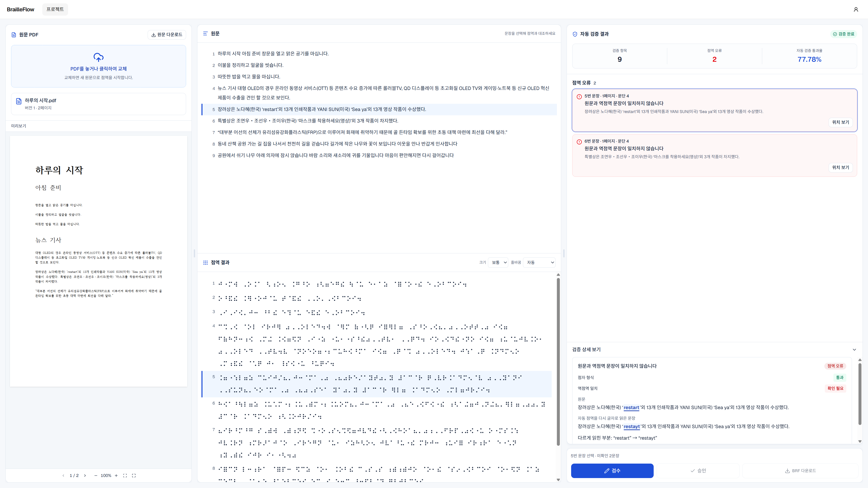Collapse the 검증 상세 보기 section

click(x=854, y=350)
